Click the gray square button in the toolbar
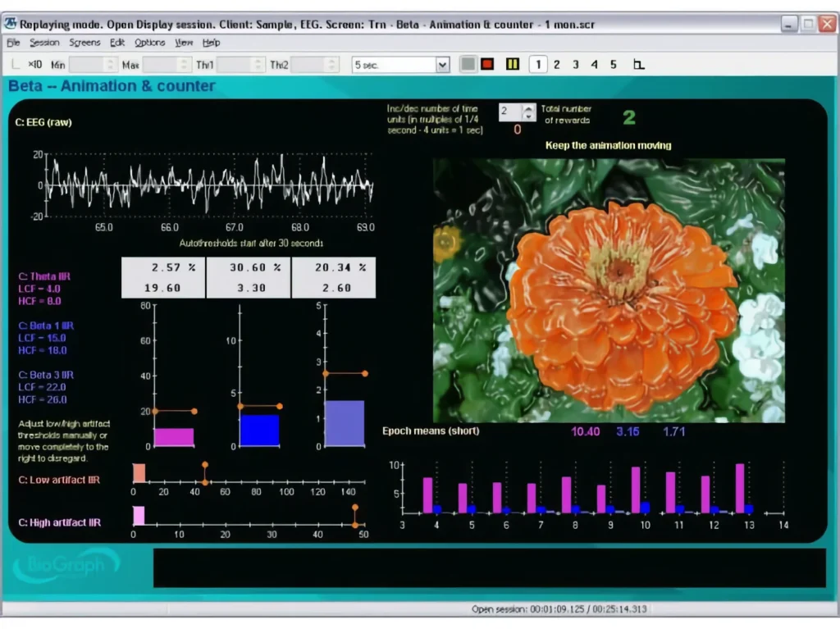 click(x=468, y=65)
